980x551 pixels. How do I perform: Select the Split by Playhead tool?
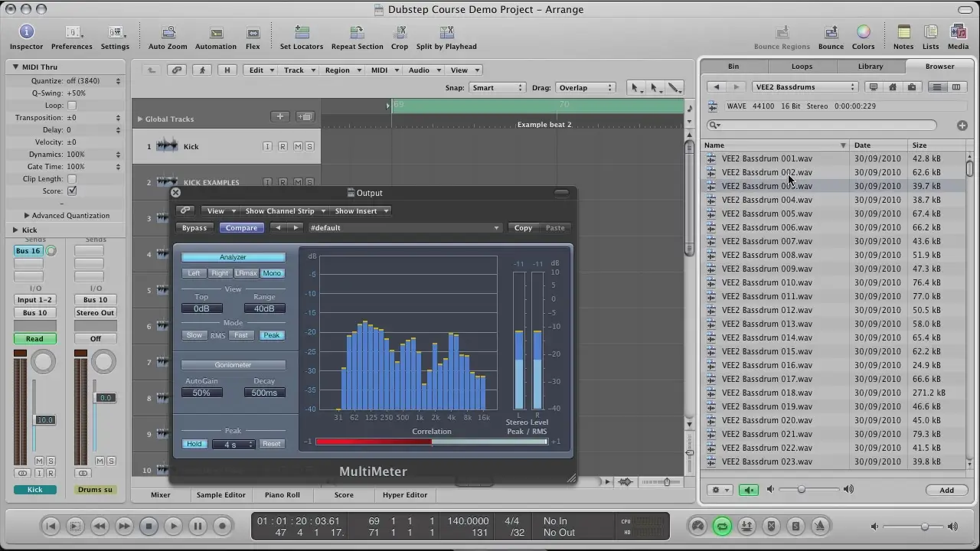point(446,33)
